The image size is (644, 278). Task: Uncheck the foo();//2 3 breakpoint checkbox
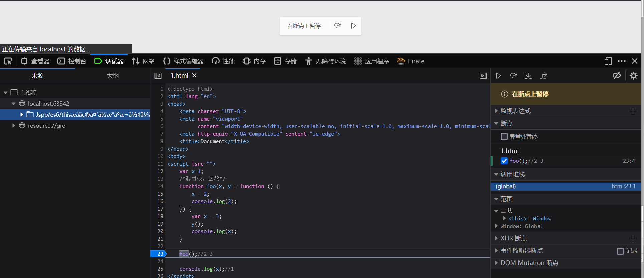(504, 161)
